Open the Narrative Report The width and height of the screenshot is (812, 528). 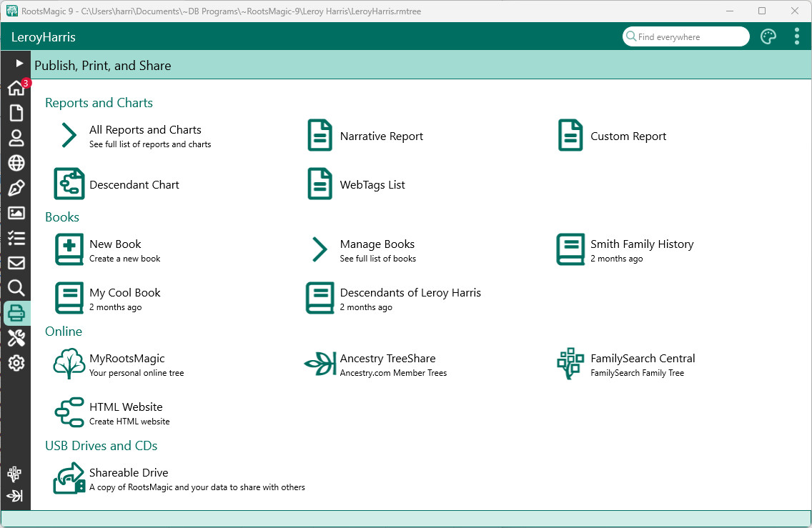[381, 136]
